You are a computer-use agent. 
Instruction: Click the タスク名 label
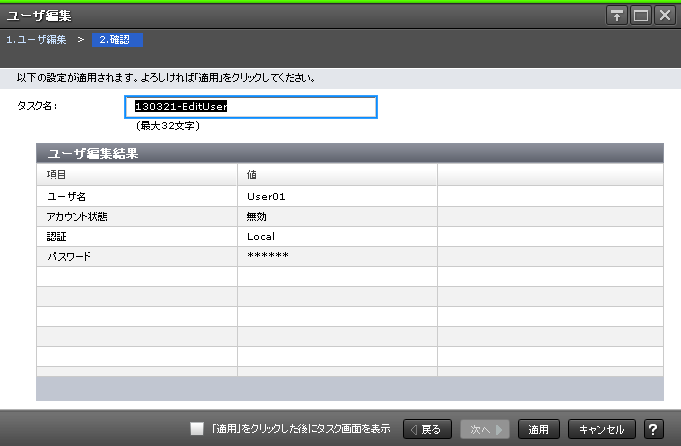[37, 106]
